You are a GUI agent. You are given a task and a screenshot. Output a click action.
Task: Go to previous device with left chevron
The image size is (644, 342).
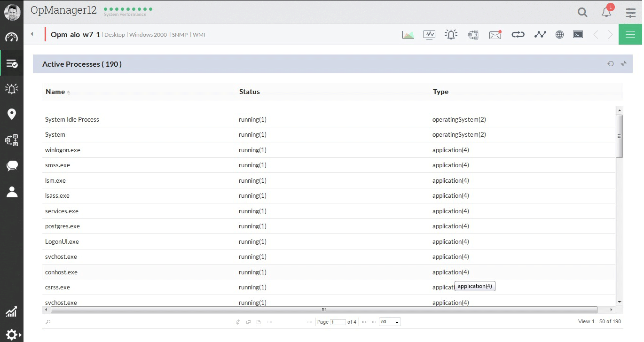(x=596, y=34)
